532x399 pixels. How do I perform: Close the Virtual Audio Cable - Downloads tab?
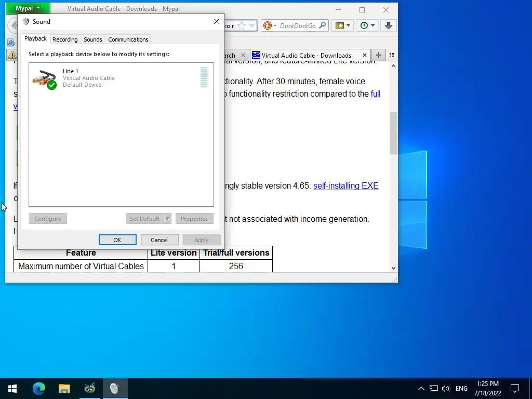[x=364, y=55]
